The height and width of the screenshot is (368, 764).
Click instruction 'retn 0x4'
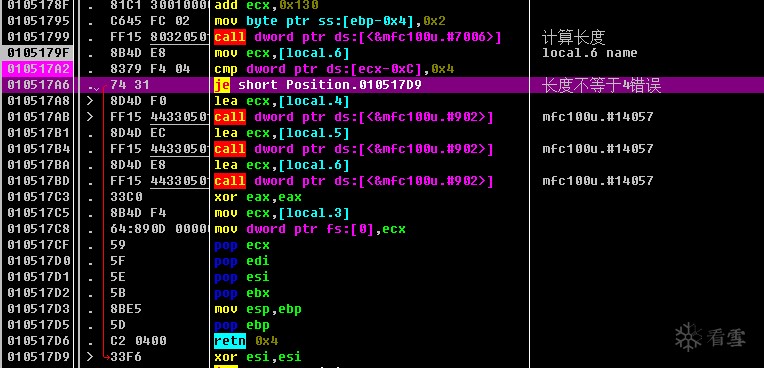point(246,341)
